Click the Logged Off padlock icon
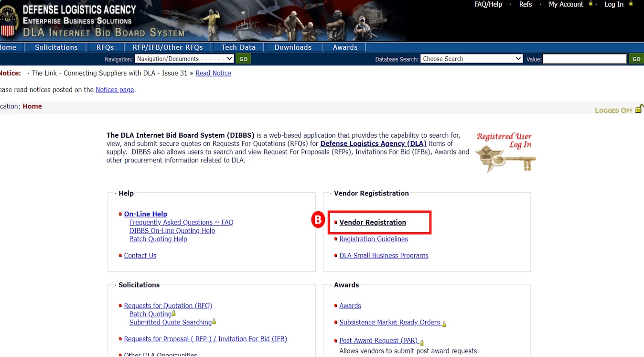 click(x=639, y=109)
